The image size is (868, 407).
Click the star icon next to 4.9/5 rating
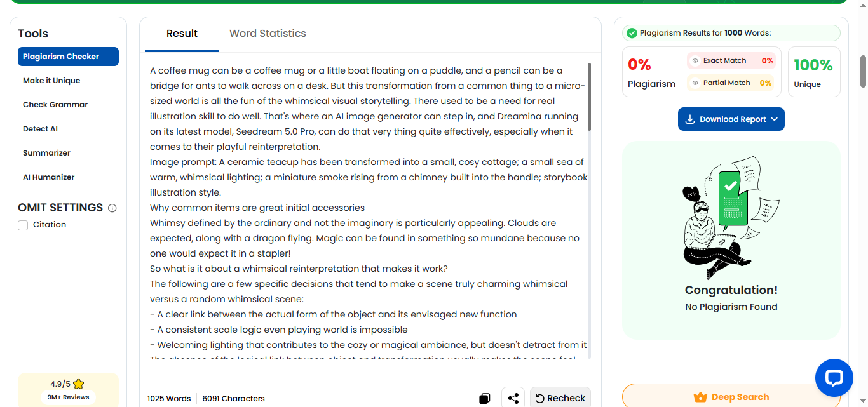pos(79,384)
